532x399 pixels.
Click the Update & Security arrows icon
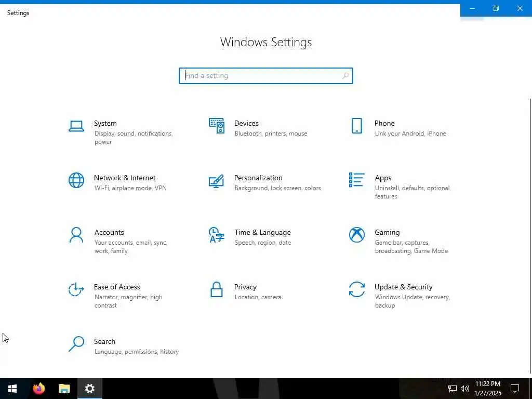click(x=356, y=289)
